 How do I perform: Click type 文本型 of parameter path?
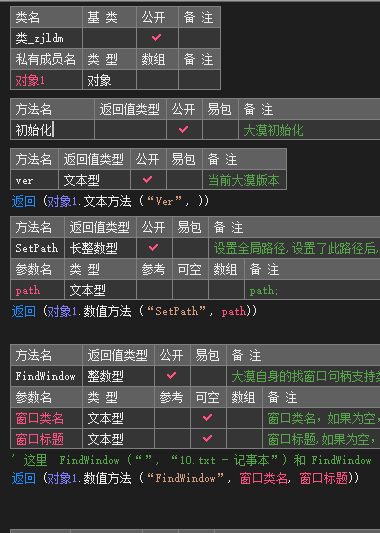coord(101,290)
